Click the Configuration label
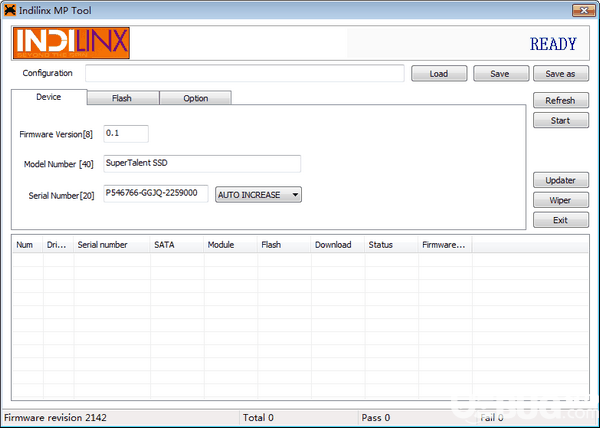The height and width of the screenshot is (428, 600). (x=47, y=73)
